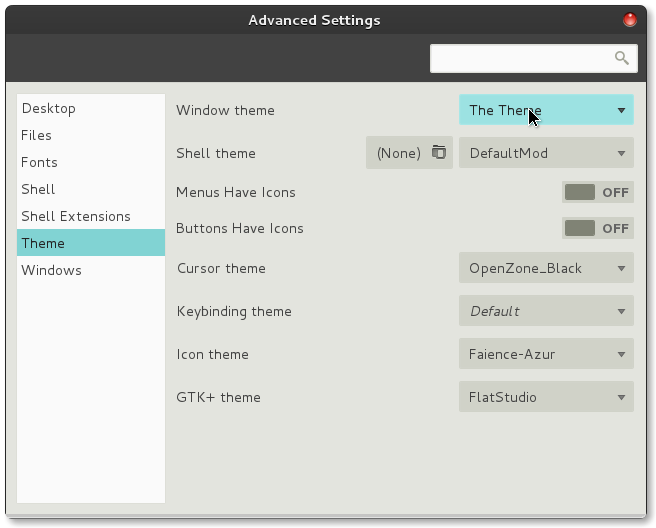The image size is (656, 528).
Task: Select the highlighted Theme sidebar item
Action: pos(91,243)
